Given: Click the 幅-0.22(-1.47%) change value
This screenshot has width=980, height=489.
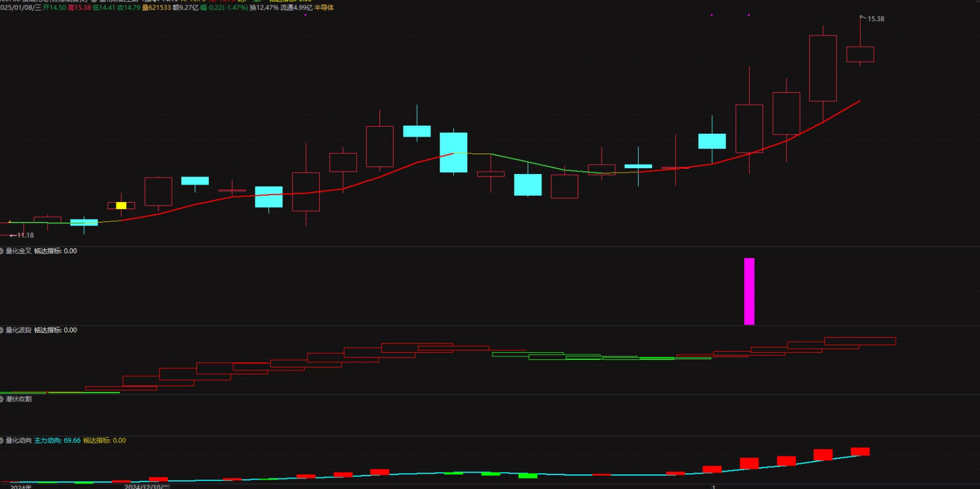Looking at the screenshot, I should 224,8.
